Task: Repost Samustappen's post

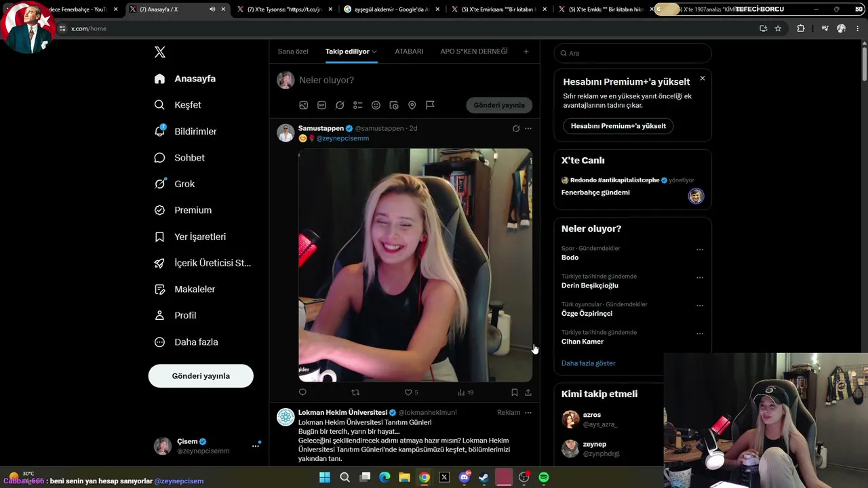Action: pos(355,392)
